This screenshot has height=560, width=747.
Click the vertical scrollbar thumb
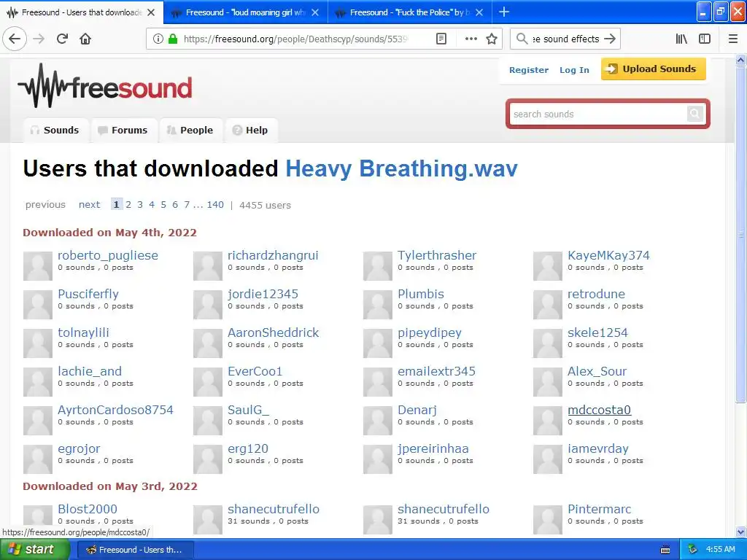pos(741,233)
